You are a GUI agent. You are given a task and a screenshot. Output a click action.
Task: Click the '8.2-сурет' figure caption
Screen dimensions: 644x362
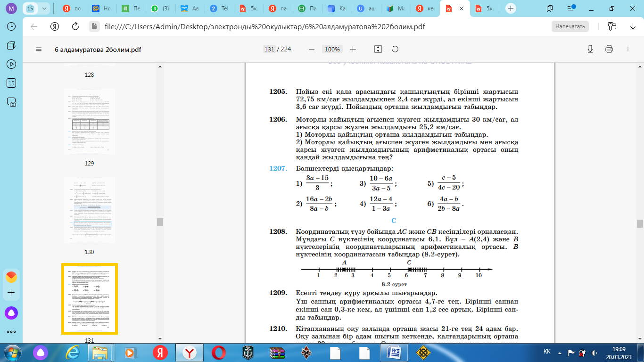point(394,284)
